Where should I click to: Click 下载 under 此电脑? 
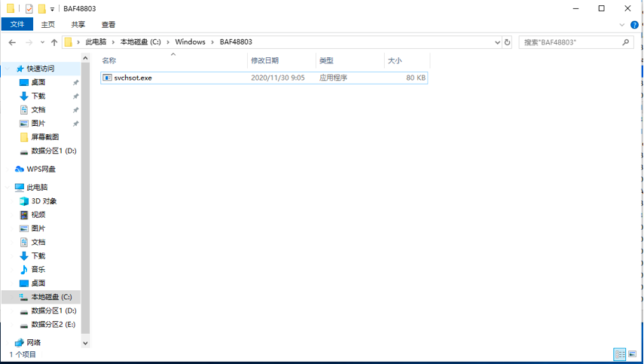38,255
